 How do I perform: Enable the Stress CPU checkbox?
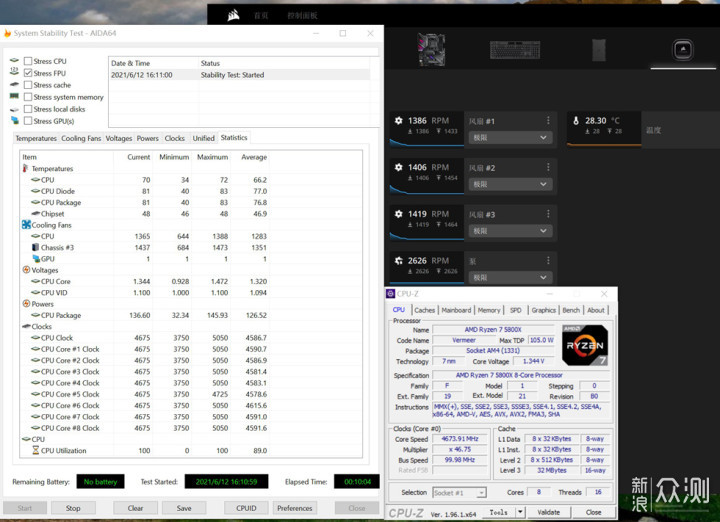click(x=28, y=61)
